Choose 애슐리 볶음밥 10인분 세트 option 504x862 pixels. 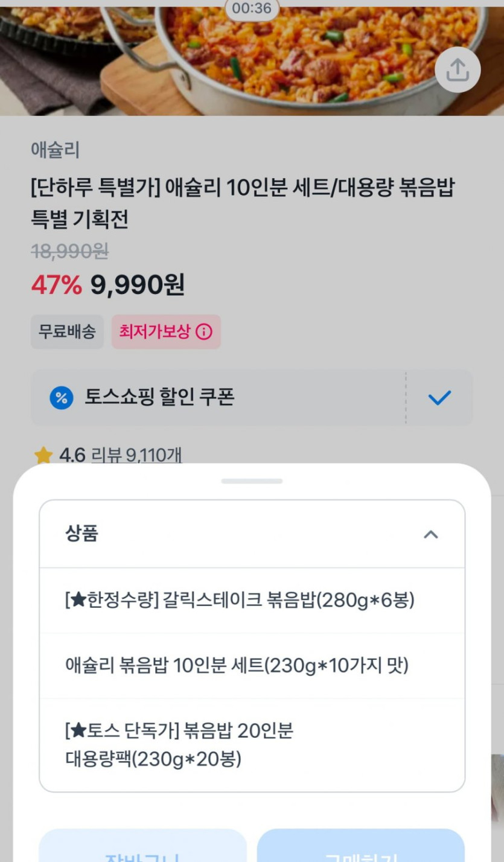click(x=237, y=666)
